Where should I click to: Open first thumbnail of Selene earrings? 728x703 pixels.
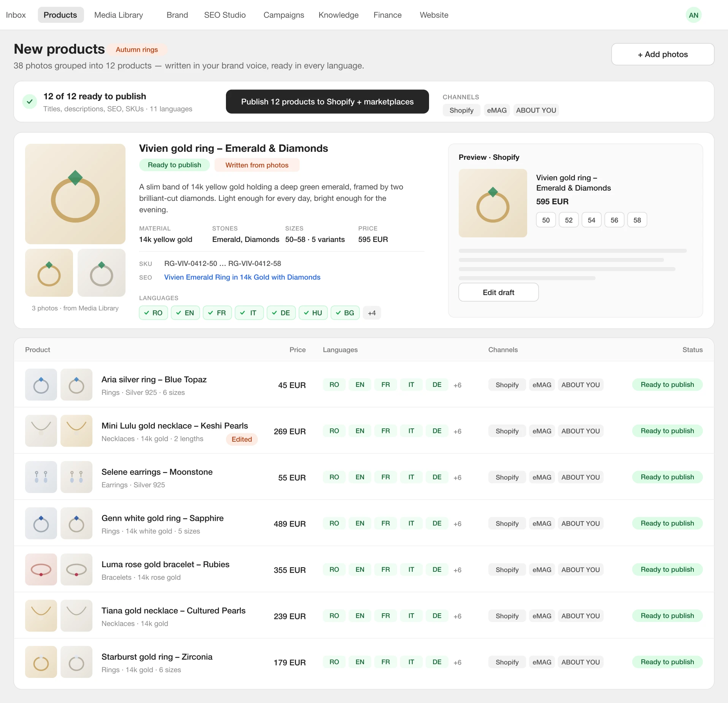41,477
